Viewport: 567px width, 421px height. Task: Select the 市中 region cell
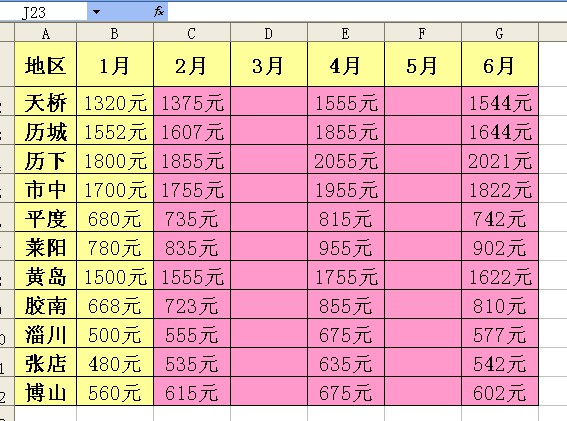(x=46, y=188)
